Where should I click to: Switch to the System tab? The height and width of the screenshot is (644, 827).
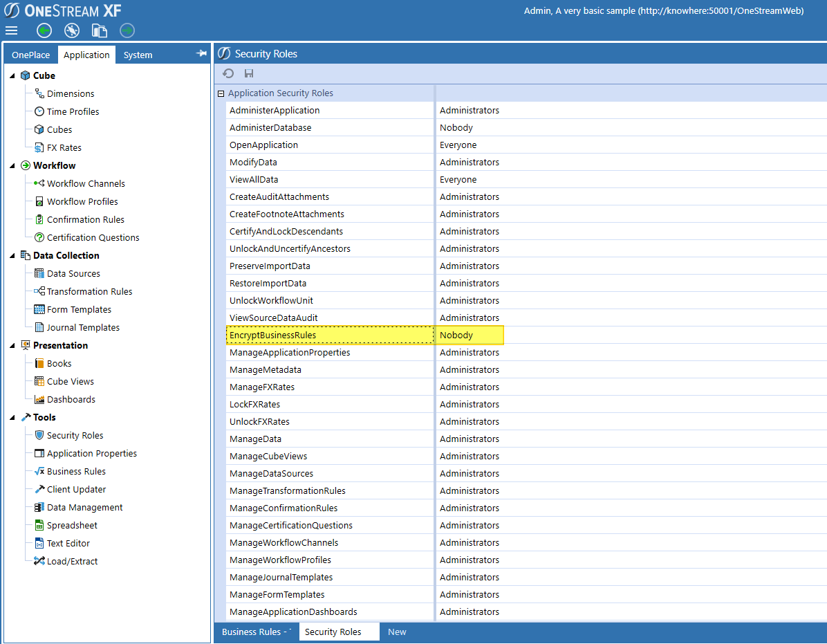(x=138, y=55)
